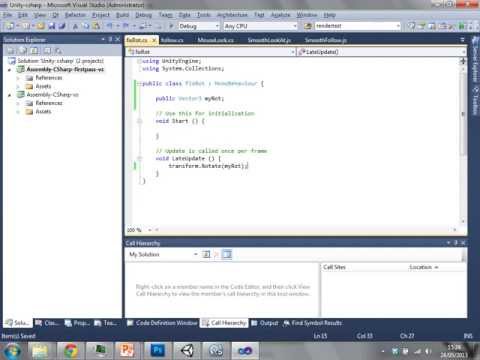
Task: Switch to the Output panel tab
Action: (265, 323)
